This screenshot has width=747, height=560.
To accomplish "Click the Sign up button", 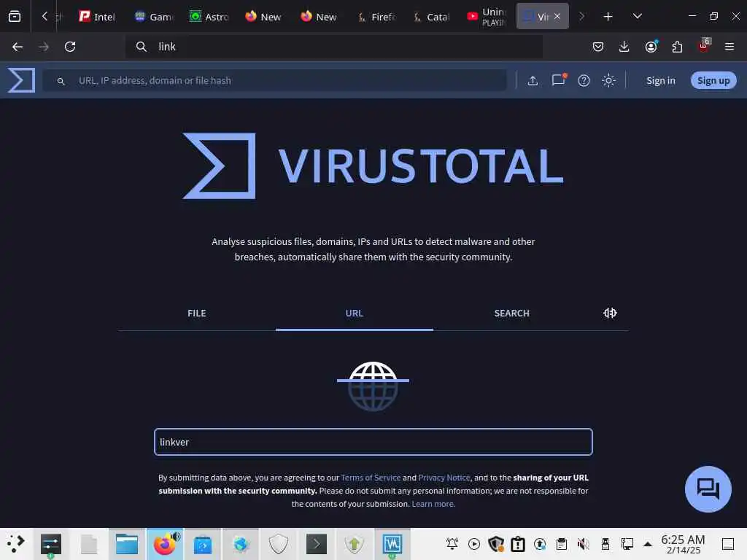I will click(x=713, y=80).
